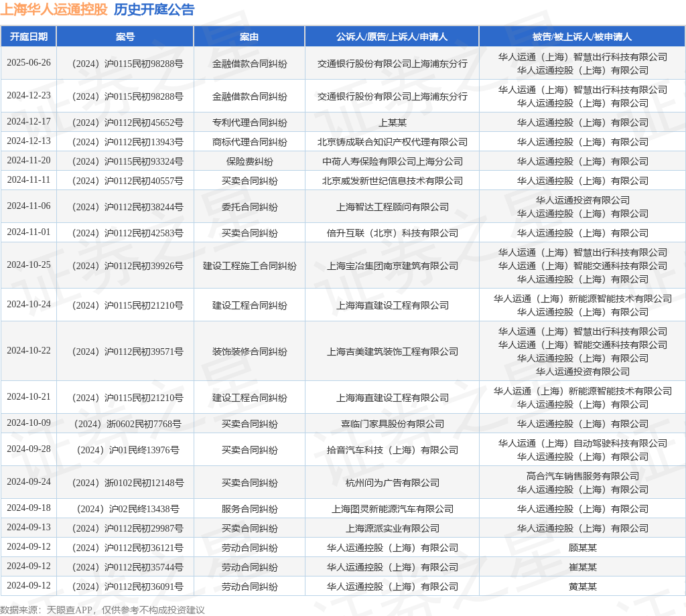Image resolution: width=686 pixels, height=616 pixels.
Task: Select case number 沪0112民初40557号
Action: coord(128,181)
